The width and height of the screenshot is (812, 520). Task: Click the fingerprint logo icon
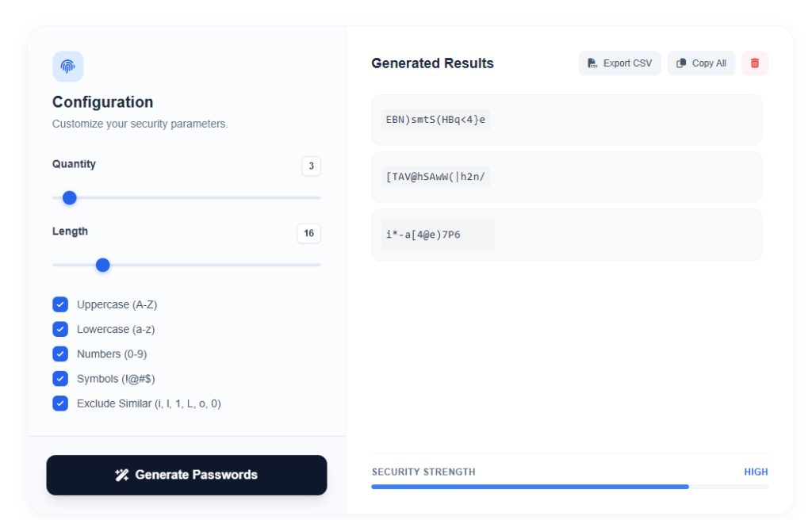click(x=67, y=67)
